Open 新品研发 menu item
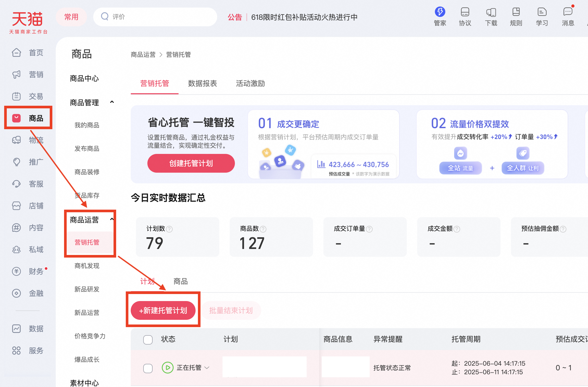The height and width of the screenshot is (387, 588). pyautogui.click(x=87, y=289)
